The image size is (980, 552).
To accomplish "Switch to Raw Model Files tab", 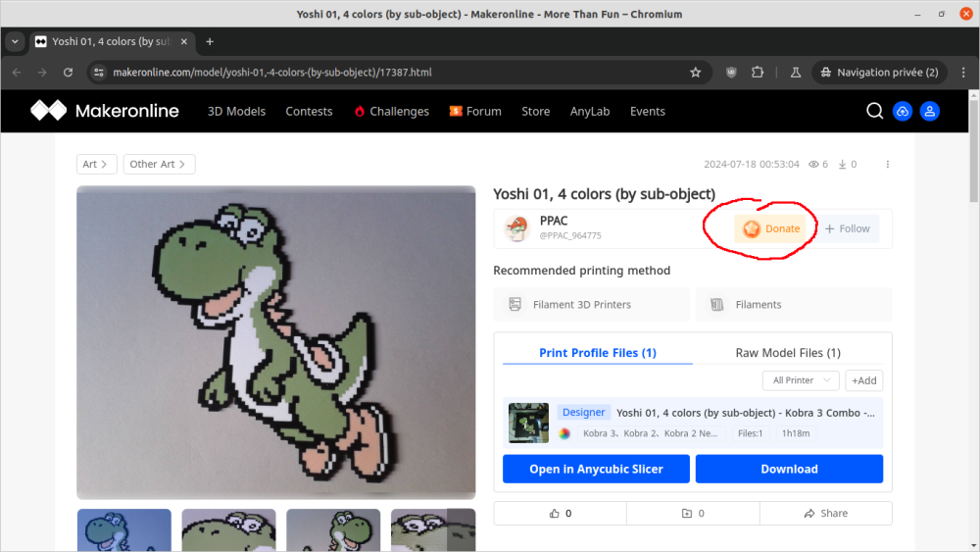I will (788, 353).
